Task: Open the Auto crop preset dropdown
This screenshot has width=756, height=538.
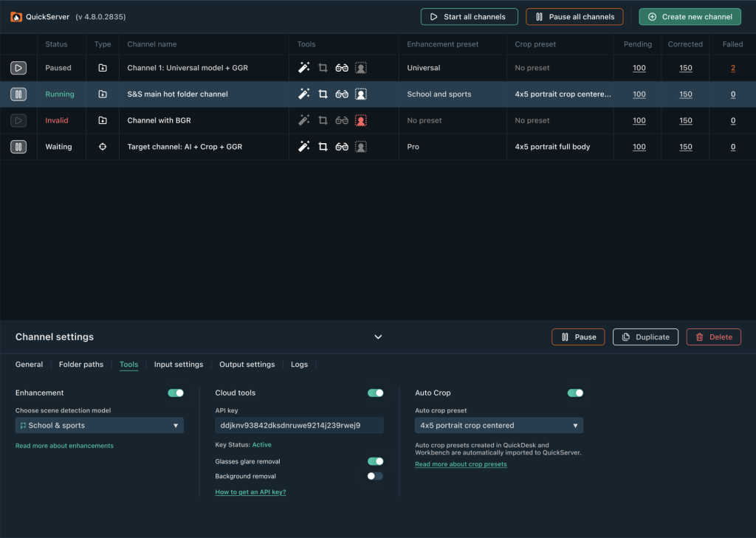Action: 499,426
